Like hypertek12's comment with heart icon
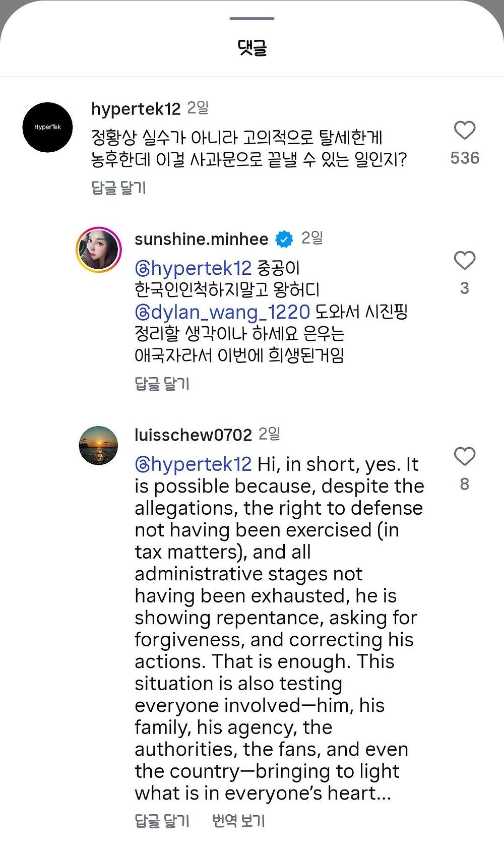The width and height of the screenshot is (504, 851). tap(464, 131)
